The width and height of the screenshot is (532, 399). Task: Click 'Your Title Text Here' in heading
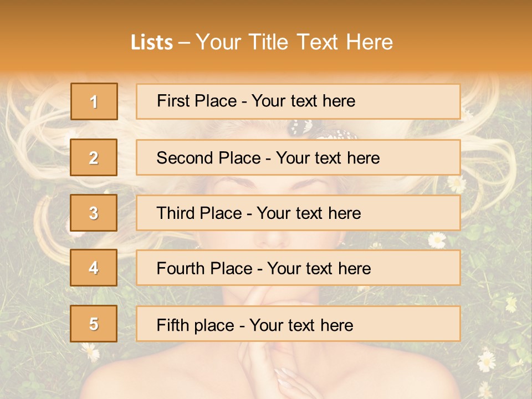tap(294, 42)
